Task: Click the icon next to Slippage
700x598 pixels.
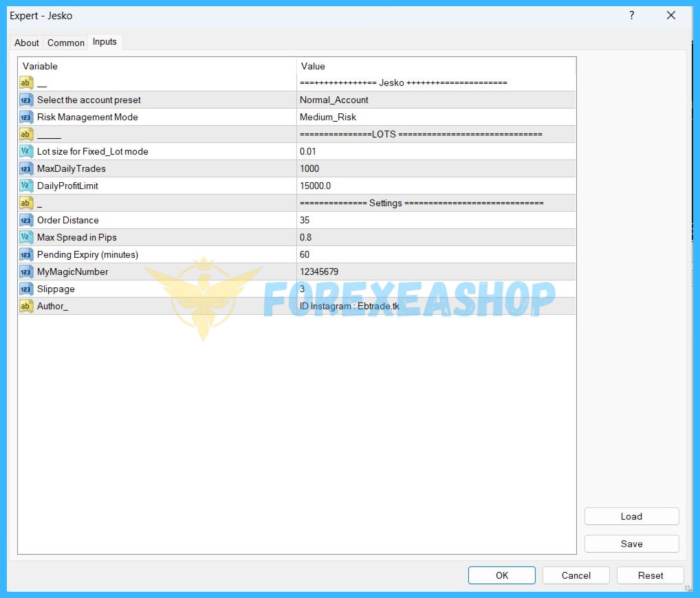Action: [26, 289]
